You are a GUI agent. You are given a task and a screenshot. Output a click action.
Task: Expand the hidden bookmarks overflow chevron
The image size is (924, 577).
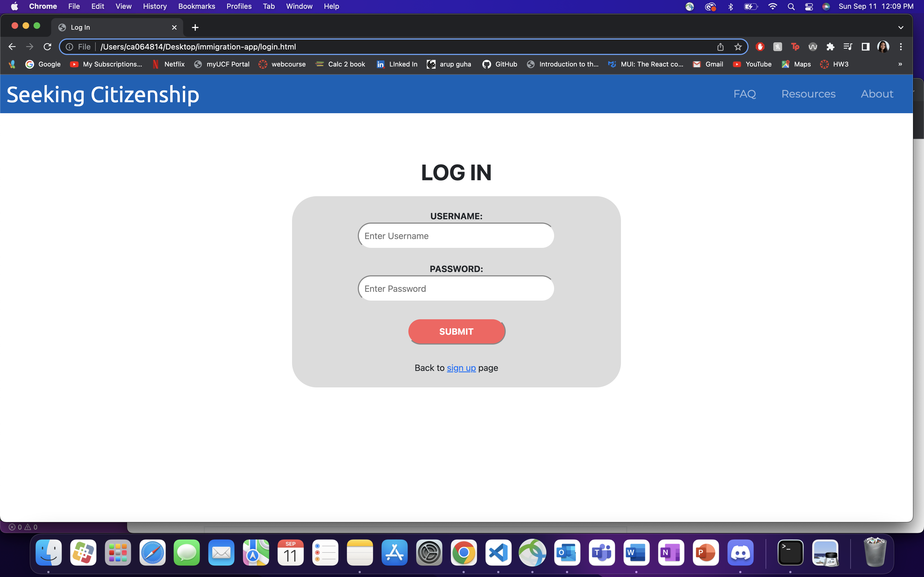pyautogui.click(x=900, y=64)
